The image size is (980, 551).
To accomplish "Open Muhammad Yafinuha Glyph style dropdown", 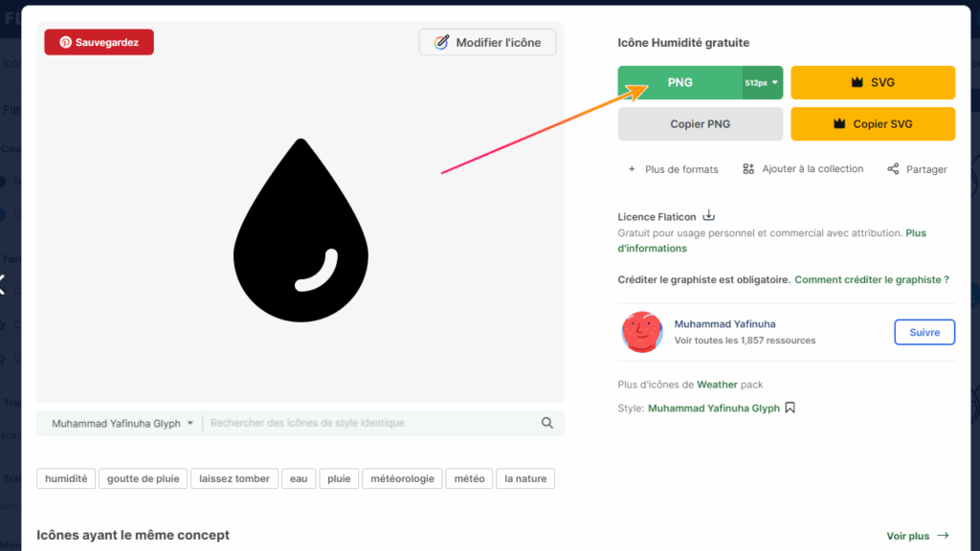I will coord(122,423).
